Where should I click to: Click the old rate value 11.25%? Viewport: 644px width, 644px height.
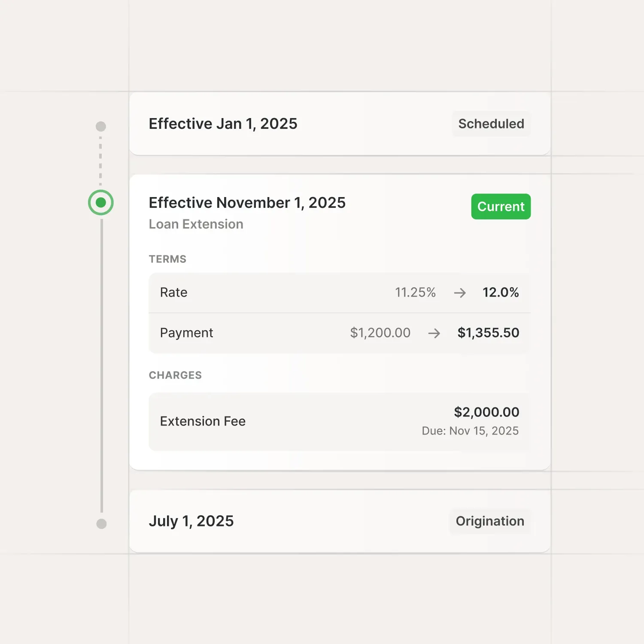[x=415, y=292]
